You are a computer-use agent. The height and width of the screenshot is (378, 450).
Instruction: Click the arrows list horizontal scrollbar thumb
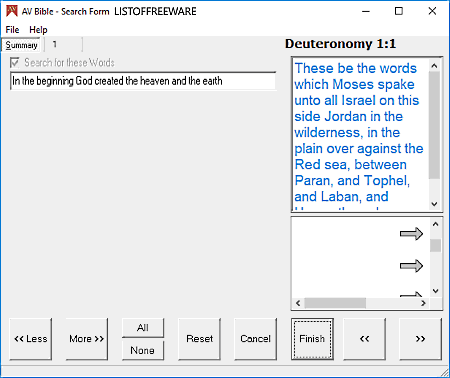point(335,303)
